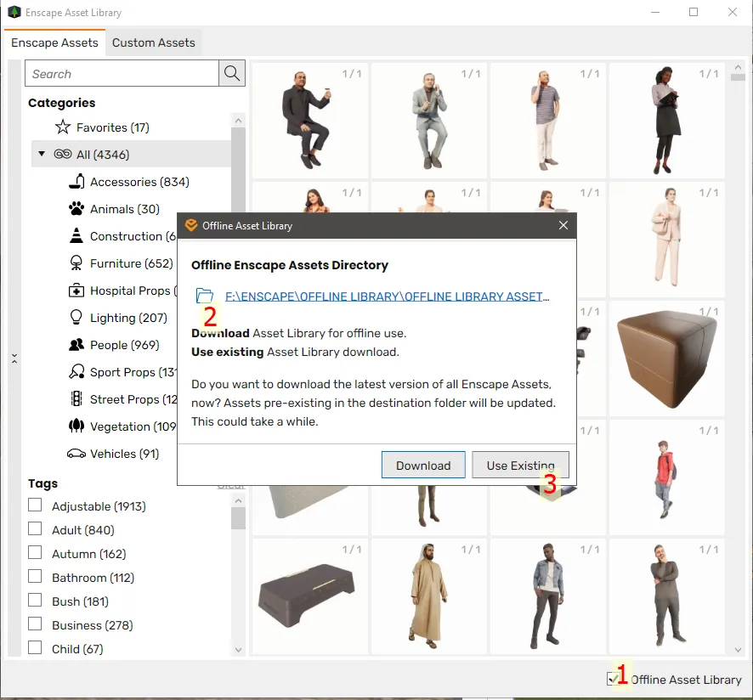Select the Animals paw icon
The height and width of the screenshot is (700, 753).
click(76, 209)
